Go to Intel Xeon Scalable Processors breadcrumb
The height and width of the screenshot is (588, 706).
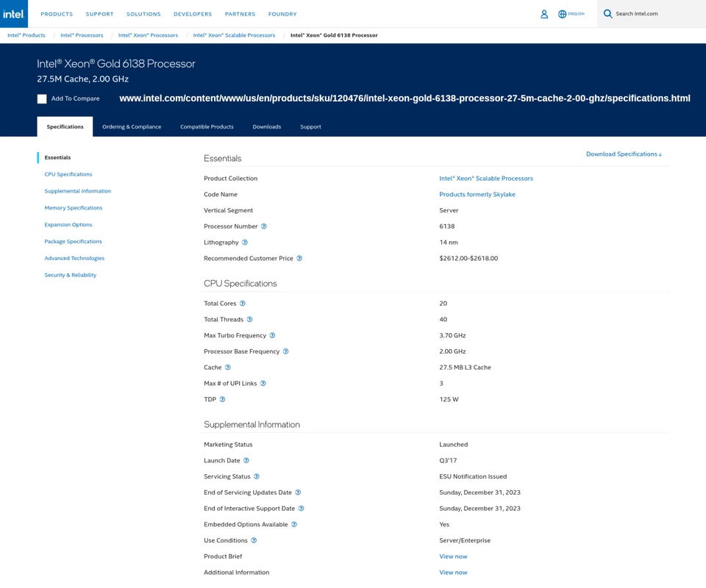(234, 35)
